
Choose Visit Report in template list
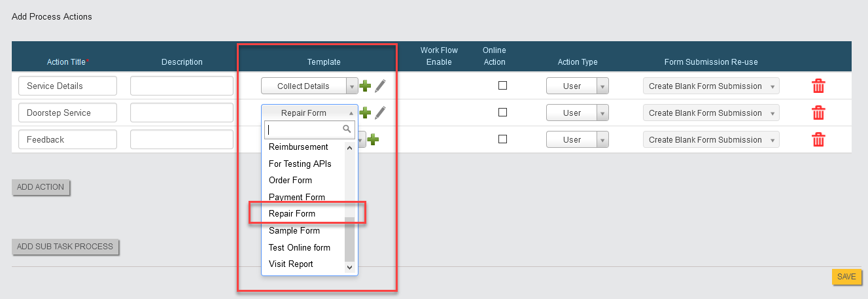(x=291, y=264)
